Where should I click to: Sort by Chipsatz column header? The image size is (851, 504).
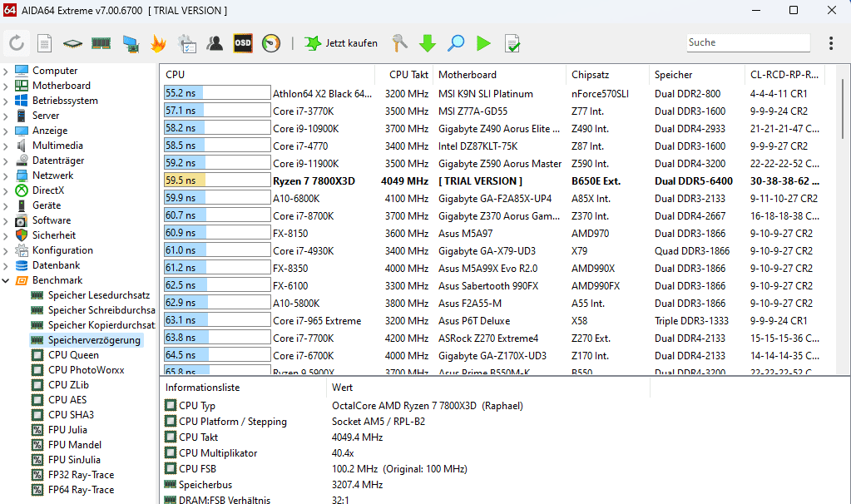point(607,75)
